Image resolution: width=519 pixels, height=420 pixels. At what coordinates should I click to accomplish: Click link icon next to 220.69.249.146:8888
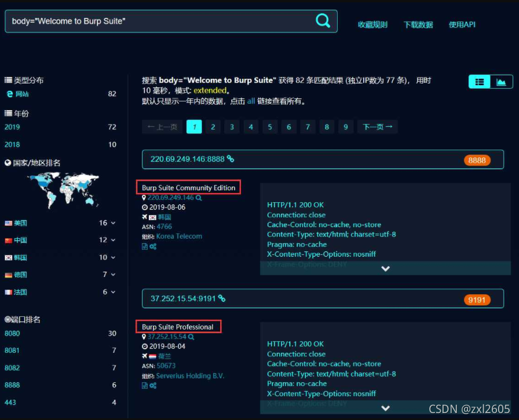point(231,159)
